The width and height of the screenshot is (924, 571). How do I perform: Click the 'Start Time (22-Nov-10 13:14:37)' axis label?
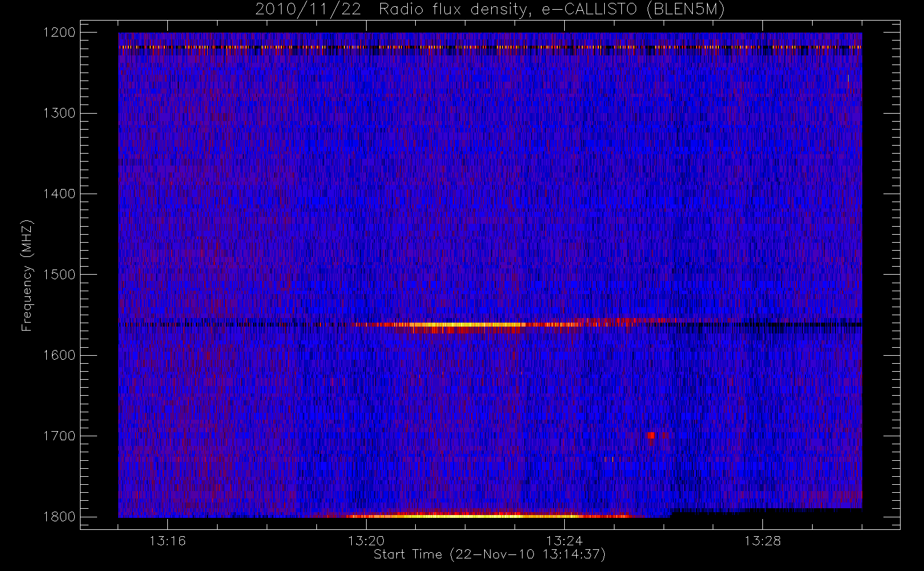[489, 554]
